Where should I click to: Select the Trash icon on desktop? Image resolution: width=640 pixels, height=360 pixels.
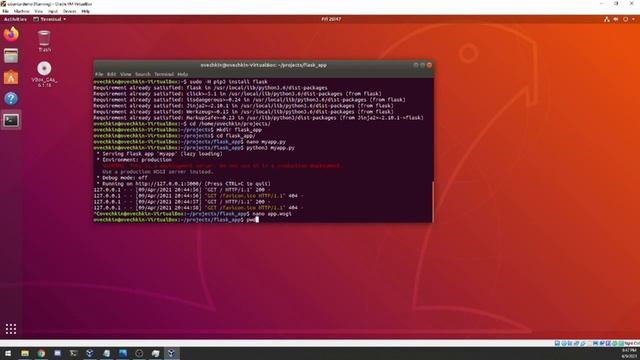tap(44, 41)
